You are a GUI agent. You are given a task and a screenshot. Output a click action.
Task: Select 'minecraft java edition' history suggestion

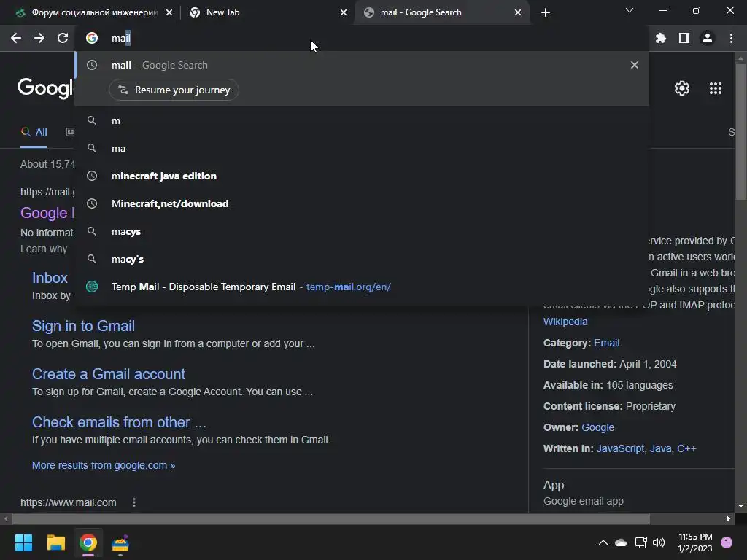click(362, 176)
